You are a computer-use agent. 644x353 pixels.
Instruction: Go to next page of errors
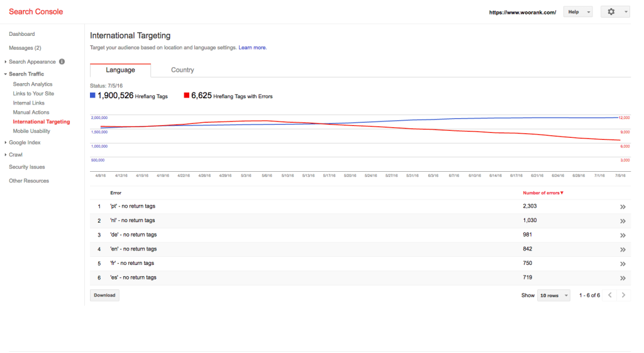623,295
